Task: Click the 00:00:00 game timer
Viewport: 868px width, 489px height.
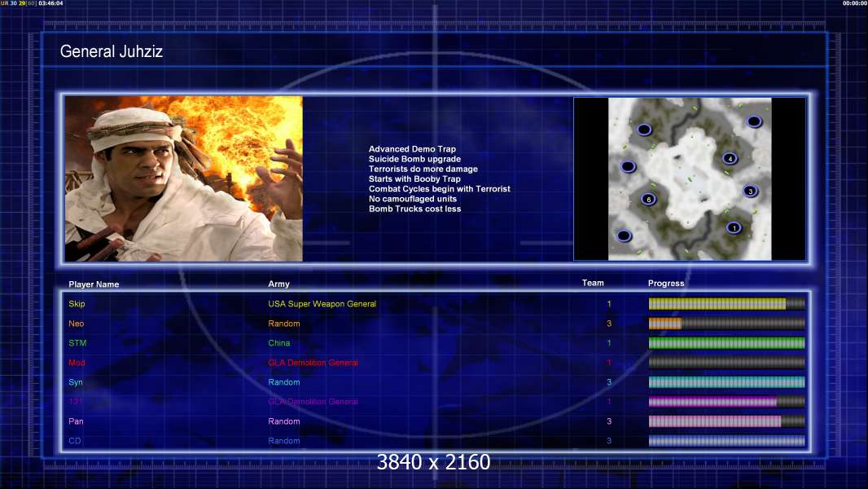Action: [x=855, y=3]
